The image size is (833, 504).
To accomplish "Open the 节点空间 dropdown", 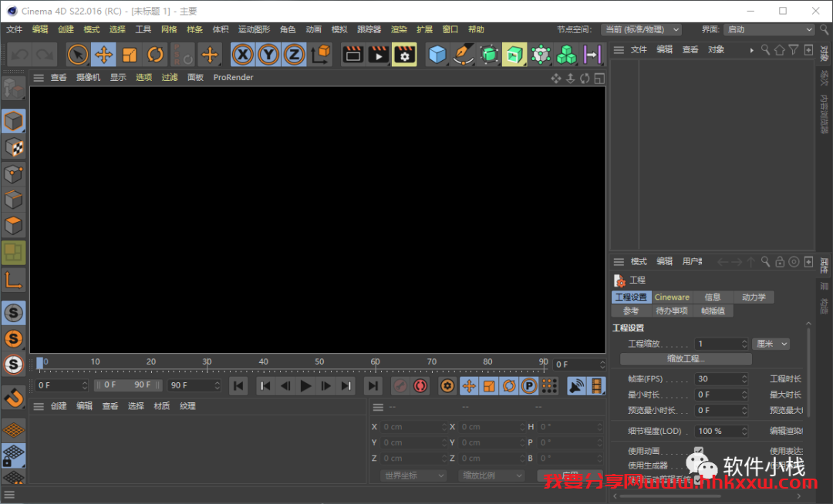I will tap(642, 30).
